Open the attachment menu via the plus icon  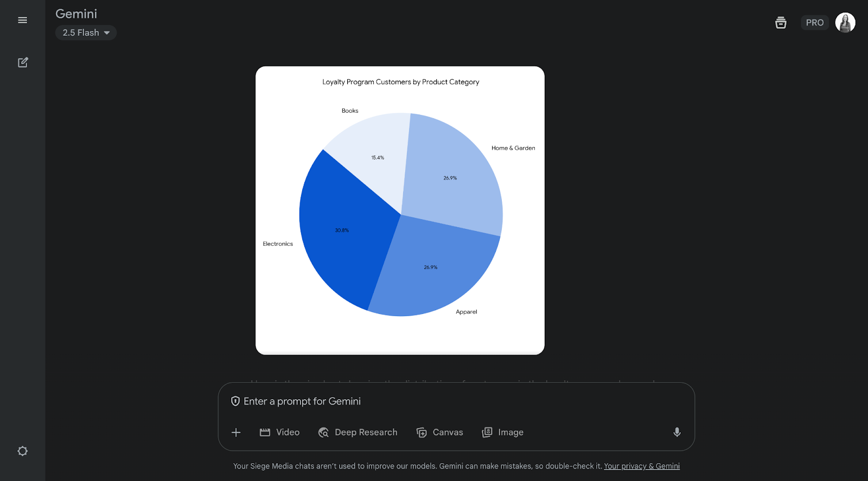click(x=235, y=432)
